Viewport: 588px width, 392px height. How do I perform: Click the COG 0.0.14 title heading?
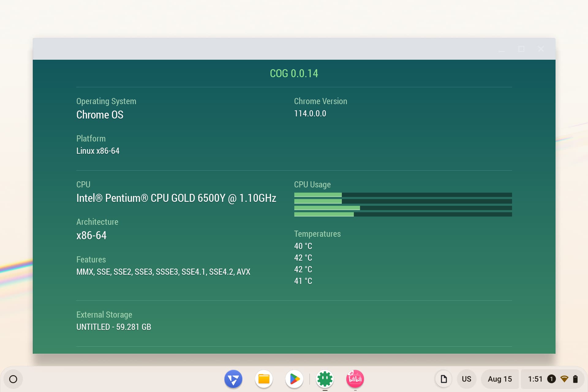[x=294, y=73]
